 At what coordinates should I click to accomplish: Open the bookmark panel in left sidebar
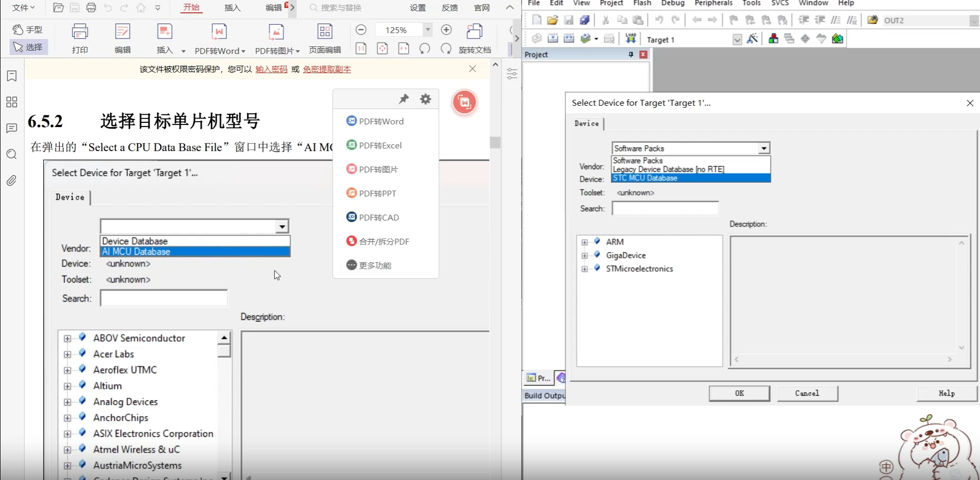pyautogui.click(x=12, y=76)
